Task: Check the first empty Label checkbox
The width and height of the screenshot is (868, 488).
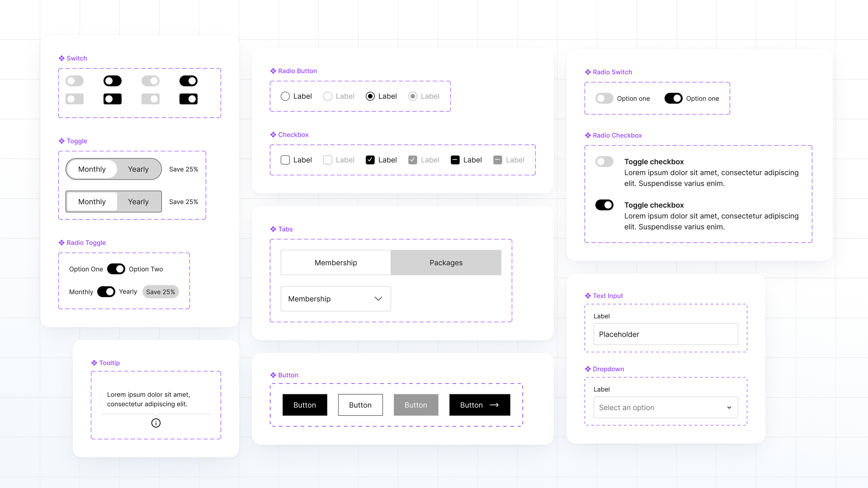Action: (285, 160)
